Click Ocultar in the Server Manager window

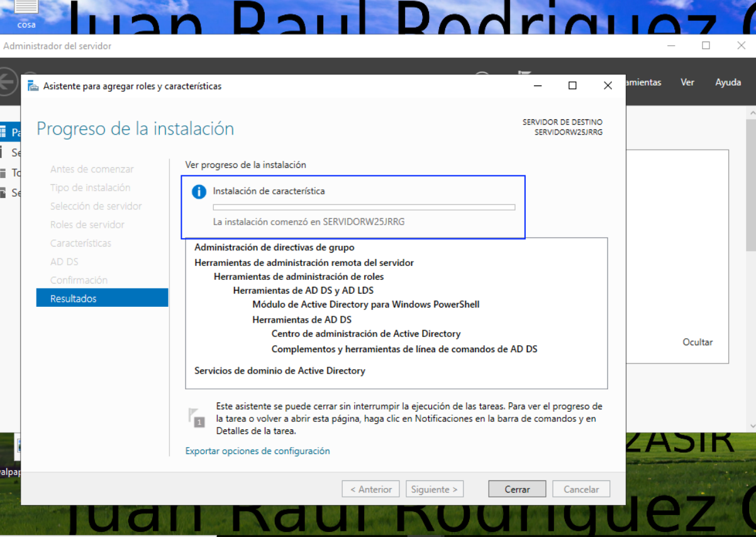[x=698, y=342]
